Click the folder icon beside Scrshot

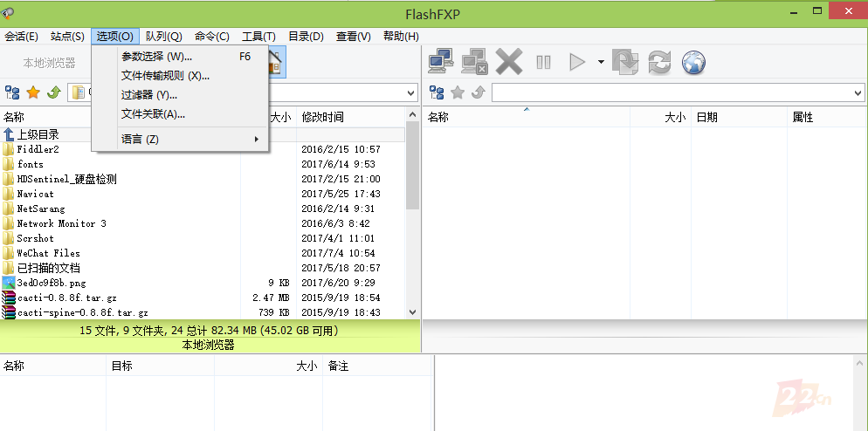(8, 238)
